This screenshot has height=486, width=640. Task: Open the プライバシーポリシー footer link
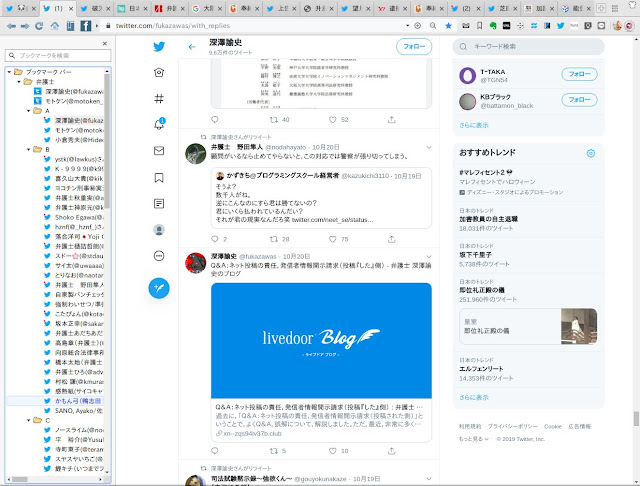(x=513, y=426)
